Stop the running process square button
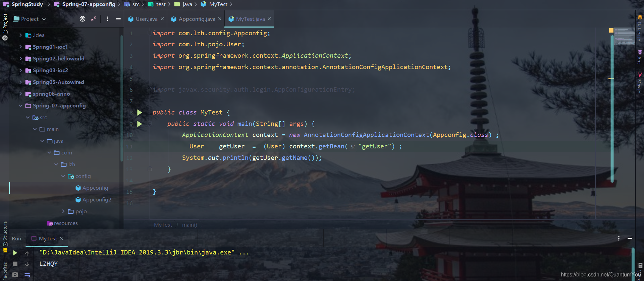The width and height of the screenshot is (644, 281). 15,264
